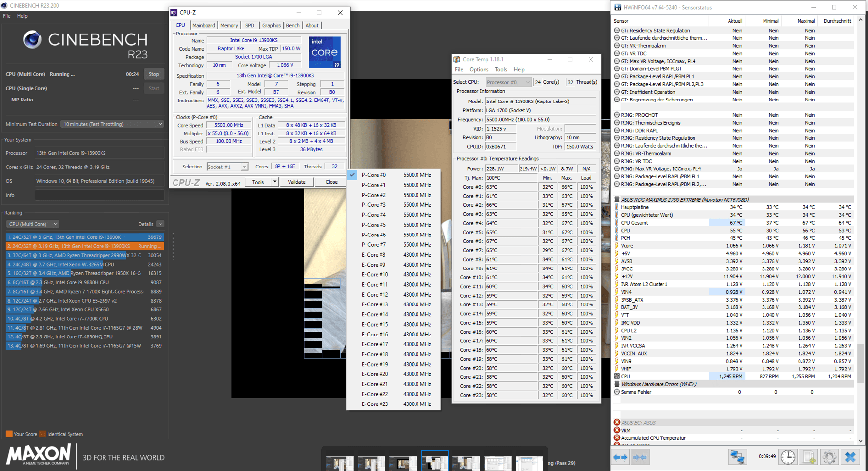Switch to CPU-Z Bench tab
The image size is (868, 471).
click(x=293, y=25)
